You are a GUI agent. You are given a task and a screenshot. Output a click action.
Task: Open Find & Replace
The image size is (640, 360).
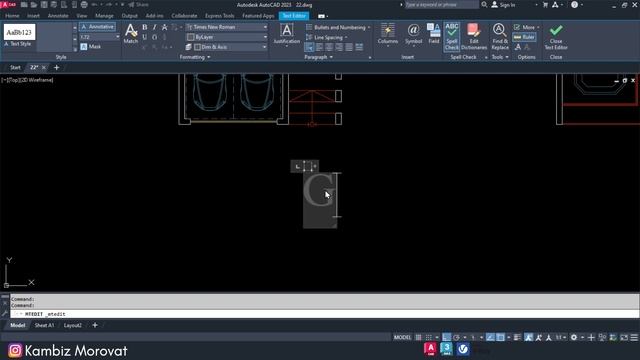point(500,36)
